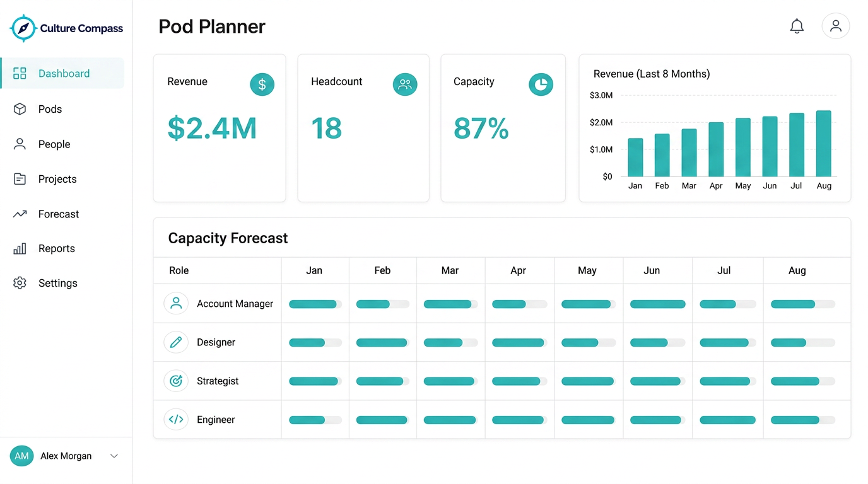The width and height of the screenshot is (868, 484).
Task: Open the user profile icon in header
Action: click(836, 26)
